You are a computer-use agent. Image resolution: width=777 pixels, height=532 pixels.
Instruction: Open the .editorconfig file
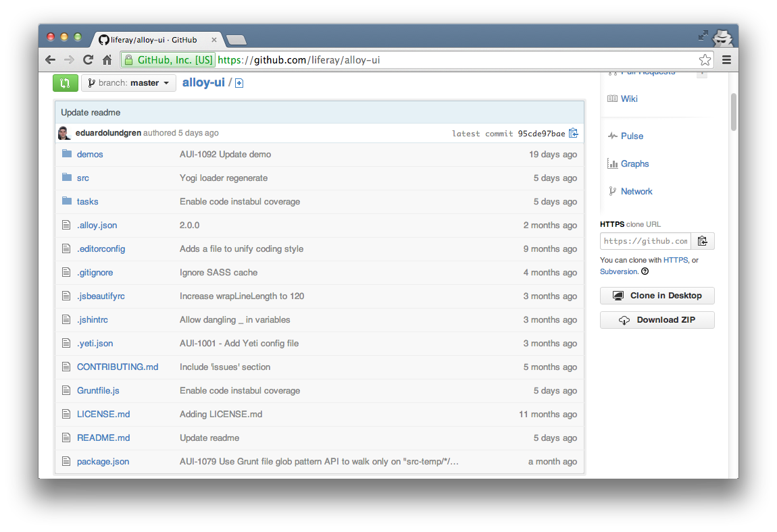coord(101,248)
